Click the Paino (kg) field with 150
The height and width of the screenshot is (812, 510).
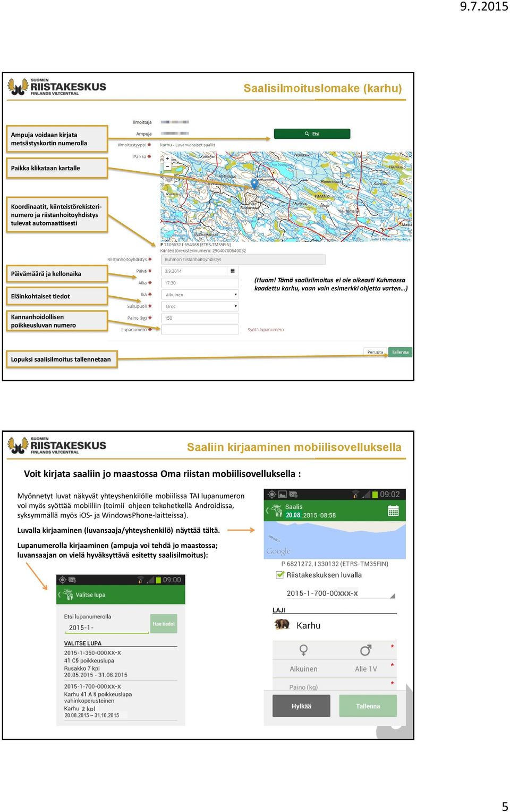tap(200, 318)
